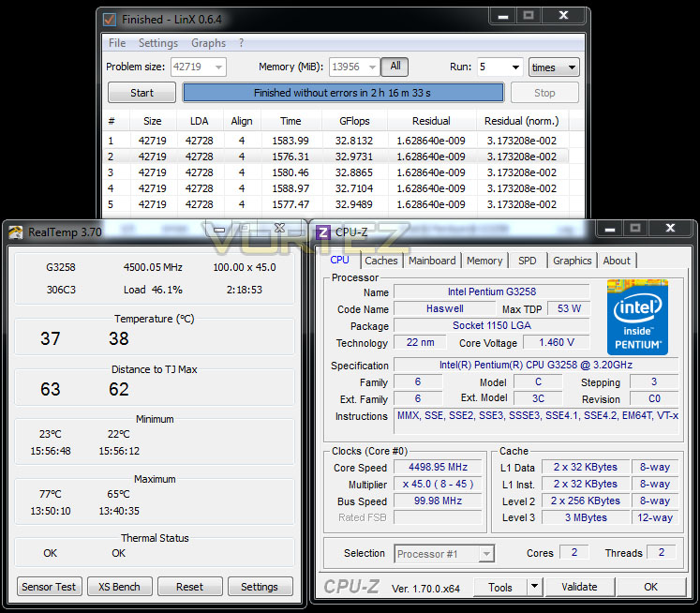Open the Problem size dropdown
This screenshot has height=613, width=700.
(x=218, y=67)
